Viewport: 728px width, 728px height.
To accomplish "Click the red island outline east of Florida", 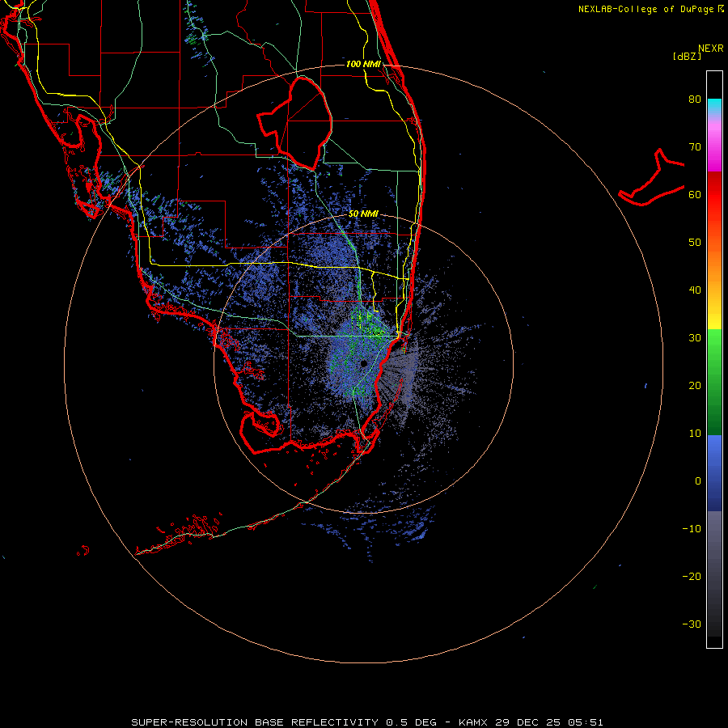I will tap(652, 179).
